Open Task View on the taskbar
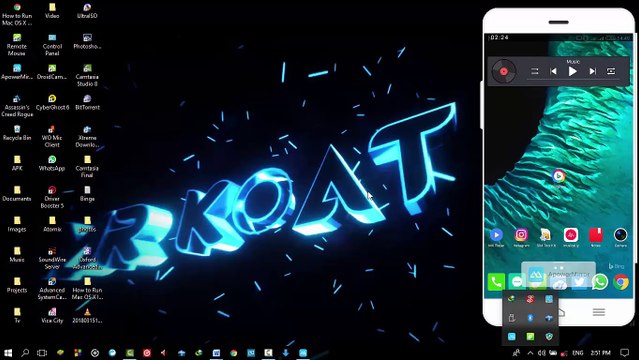This screenshot has height=360, width=639. tap(42, 353)
